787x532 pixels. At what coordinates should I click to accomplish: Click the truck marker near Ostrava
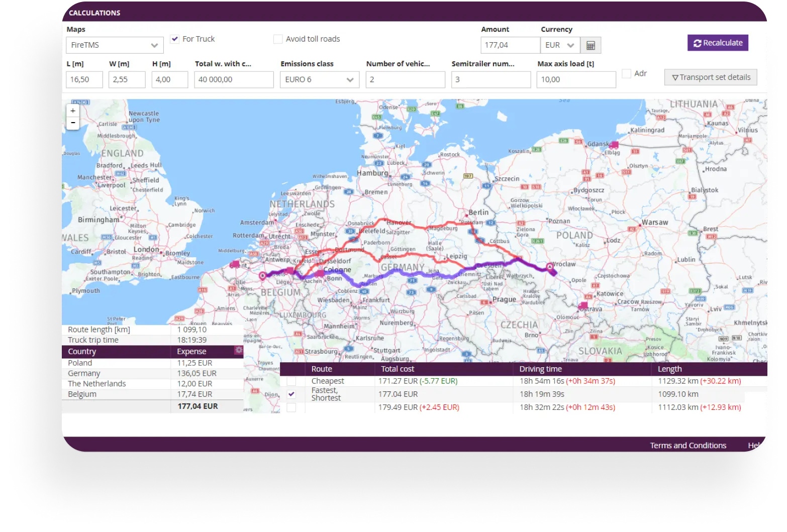pyautogui.click(x=582, y=305)
